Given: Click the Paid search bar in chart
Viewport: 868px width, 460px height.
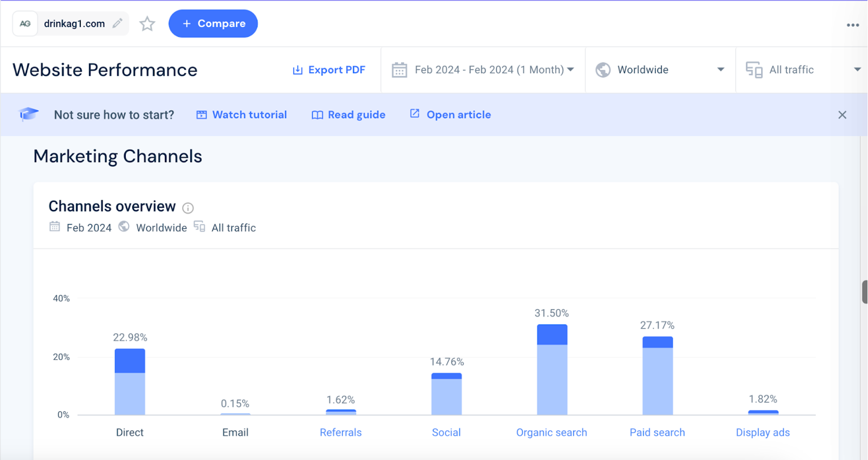Looking at the screenshot, I should click(x=657, y=376).
